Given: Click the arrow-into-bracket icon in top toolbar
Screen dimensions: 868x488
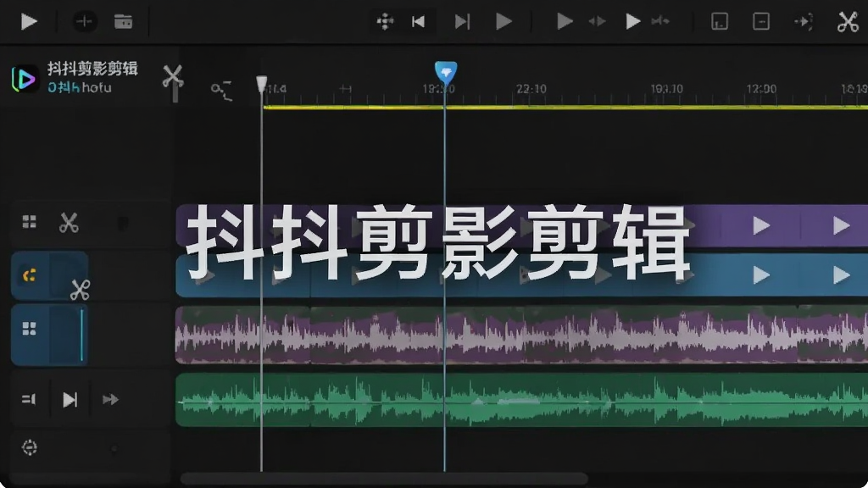Looking at the screenshot, I should pos(804,21).
